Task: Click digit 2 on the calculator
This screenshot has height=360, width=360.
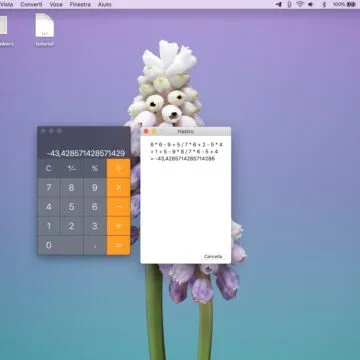Action: pyautogui.click(x=72, y=226)
